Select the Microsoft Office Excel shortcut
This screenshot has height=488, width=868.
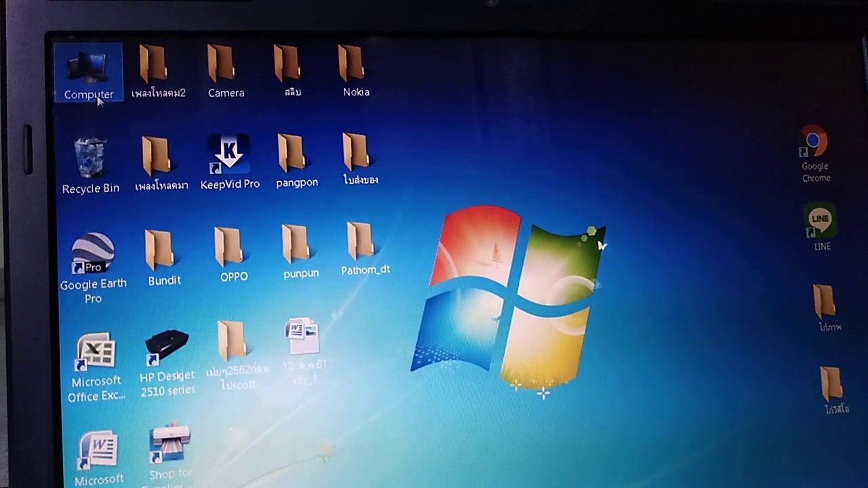(96, 368)
